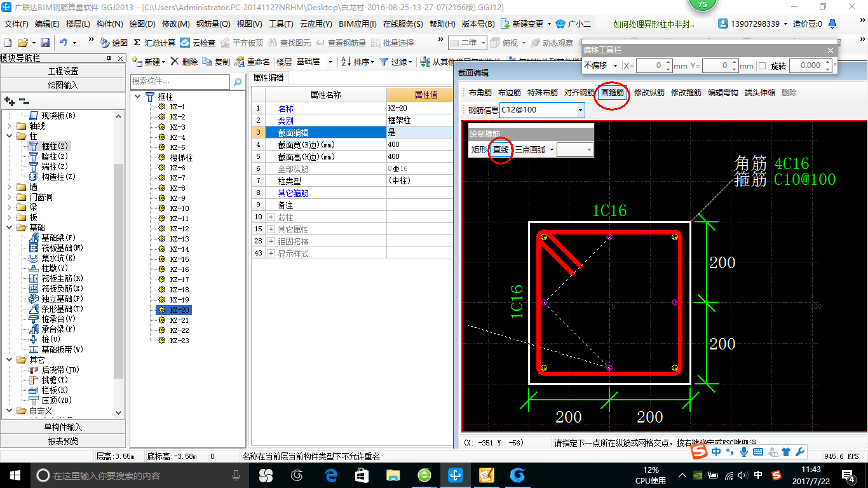Save project with the floppy disk icon
The width and height of the screenshot is (868, 488).
[x=45, y=43]
